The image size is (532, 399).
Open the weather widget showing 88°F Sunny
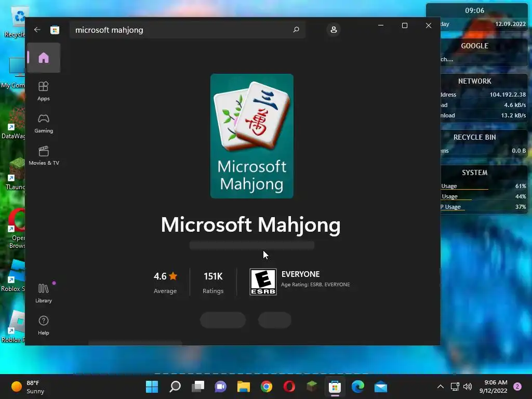28,387
